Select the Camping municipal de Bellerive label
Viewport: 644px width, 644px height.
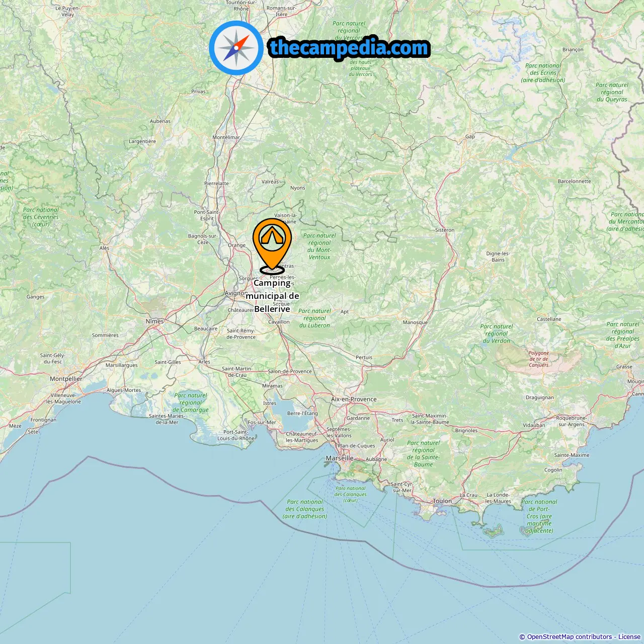(x=272, y=296)
